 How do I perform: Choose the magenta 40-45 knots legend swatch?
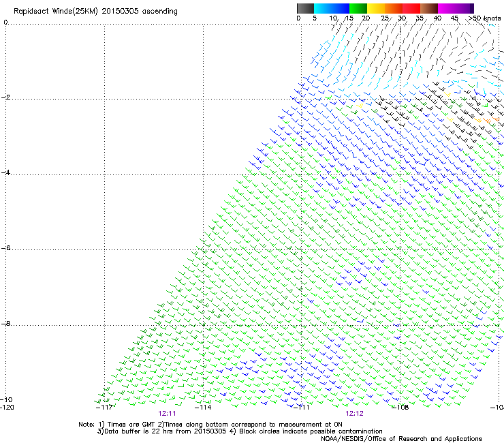click(x=447, y=8)
